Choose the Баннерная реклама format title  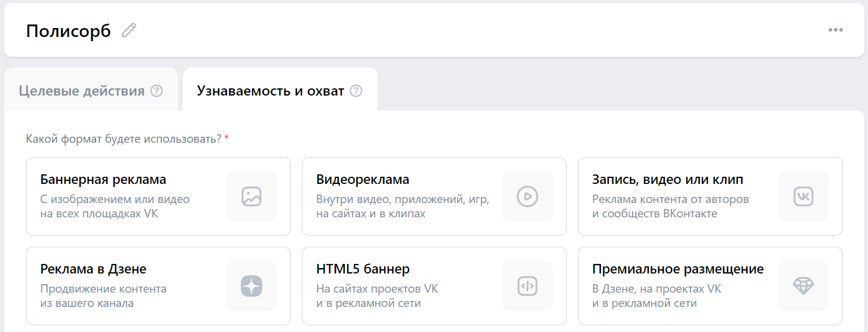coord(103,180)
